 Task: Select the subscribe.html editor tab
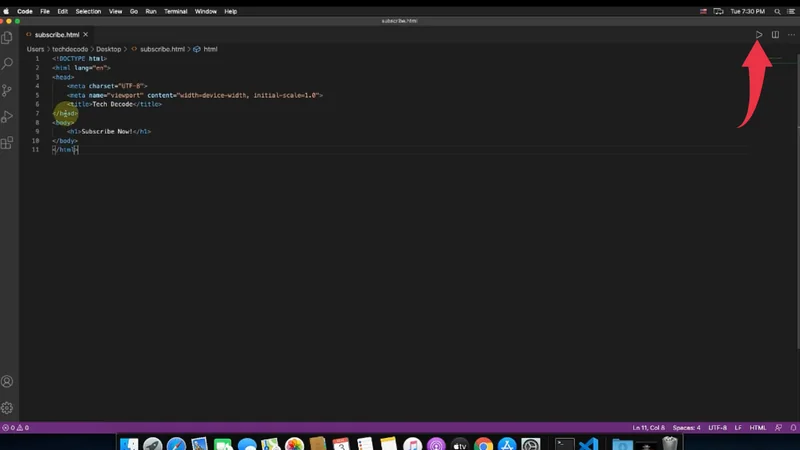56,35
